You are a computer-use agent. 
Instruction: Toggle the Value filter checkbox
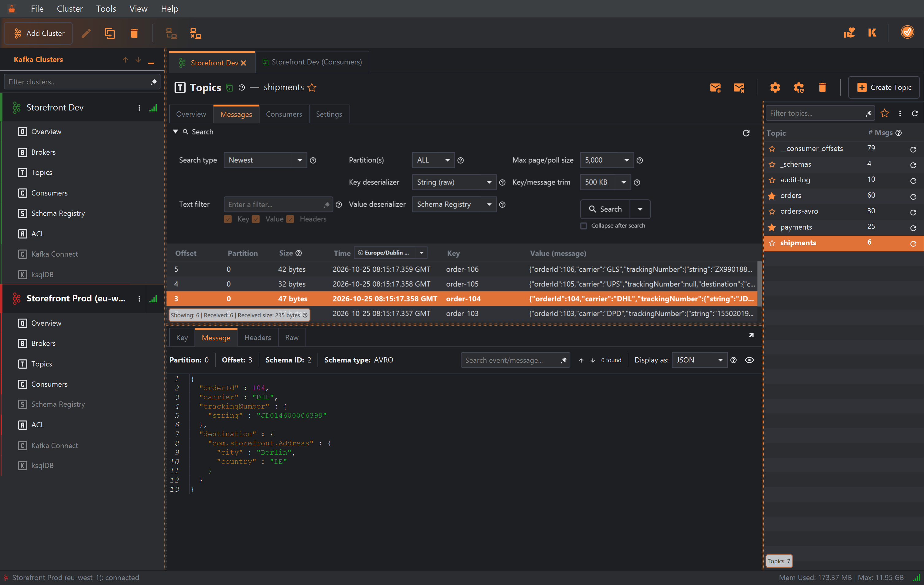tap(256, 219)
